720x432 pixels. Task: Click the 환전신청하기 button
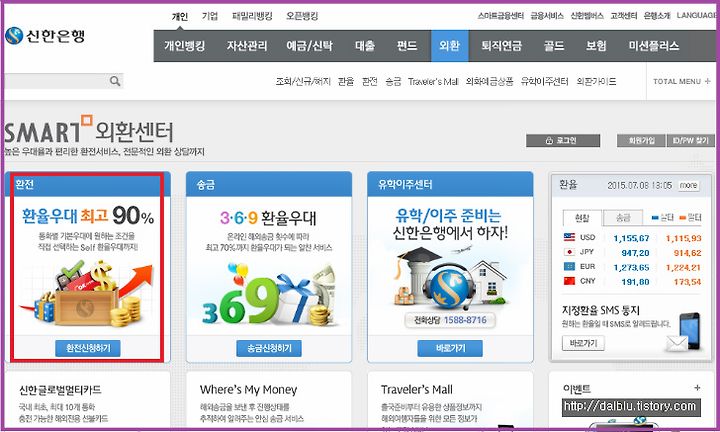point(88,348)
